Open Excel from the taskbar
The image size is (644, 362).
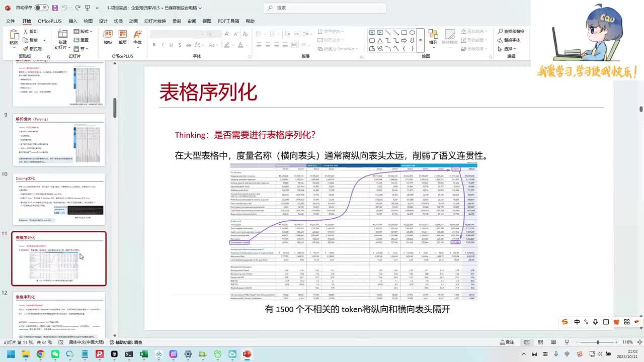click(x=143, y=354)
